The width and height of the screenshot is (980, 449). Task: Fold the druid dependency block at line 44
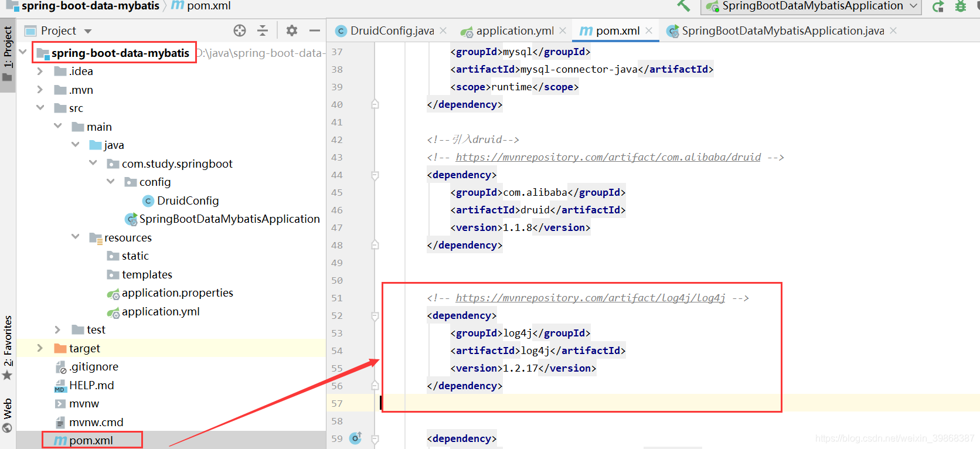click(375, 175)
